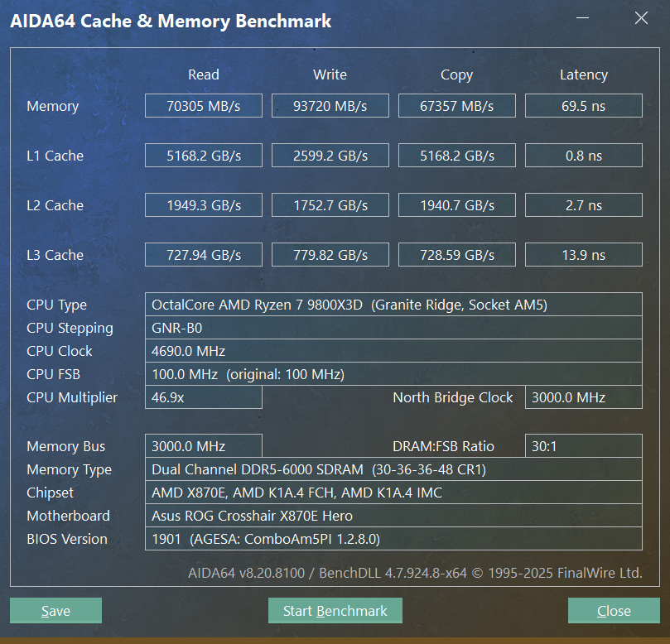Click the Save button
Viewport: 670px width, 644px height.
[55, 610]
